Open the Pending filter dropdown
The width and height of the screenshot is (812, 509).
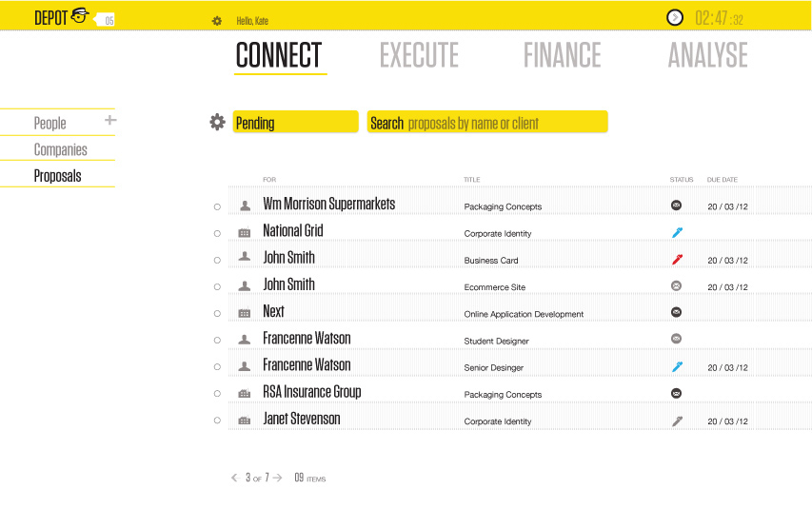coord(296,122)
